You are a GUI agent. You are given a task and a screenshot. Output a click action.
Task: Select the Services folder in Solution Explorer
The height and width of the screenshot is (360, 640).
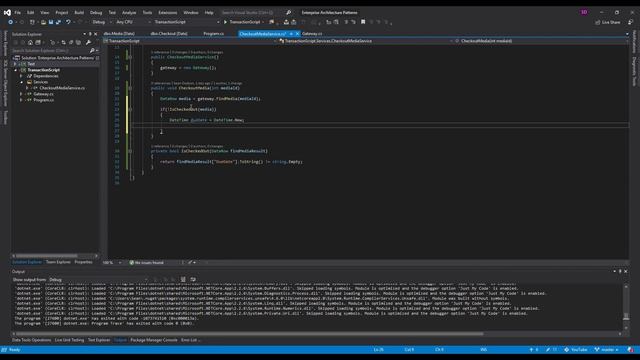click(40, 82)
